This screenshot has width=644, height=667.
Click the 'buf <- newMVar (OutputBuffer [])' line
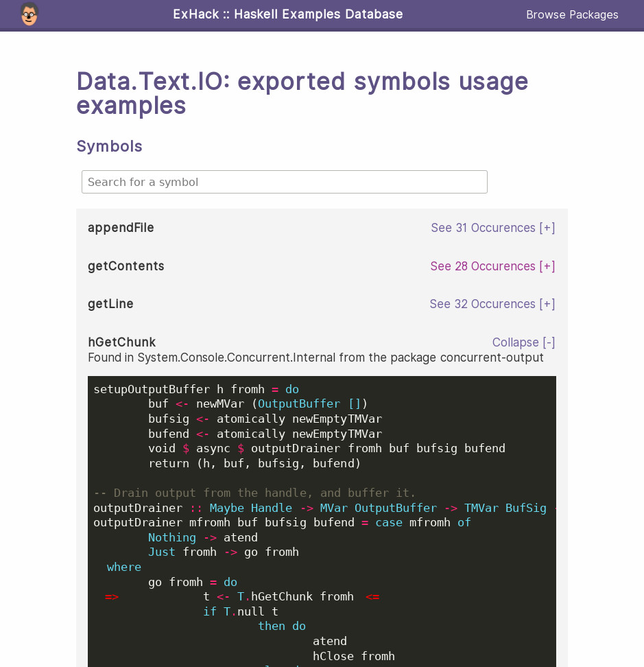pyautogui.click(x=258, y=403)
